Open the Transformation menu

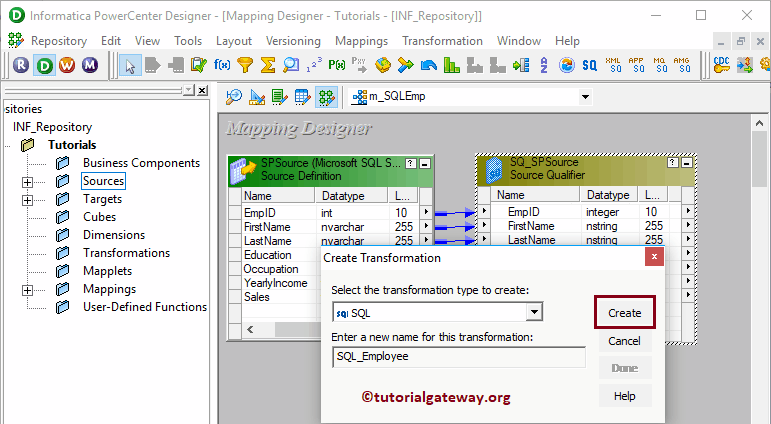point(442,41)
